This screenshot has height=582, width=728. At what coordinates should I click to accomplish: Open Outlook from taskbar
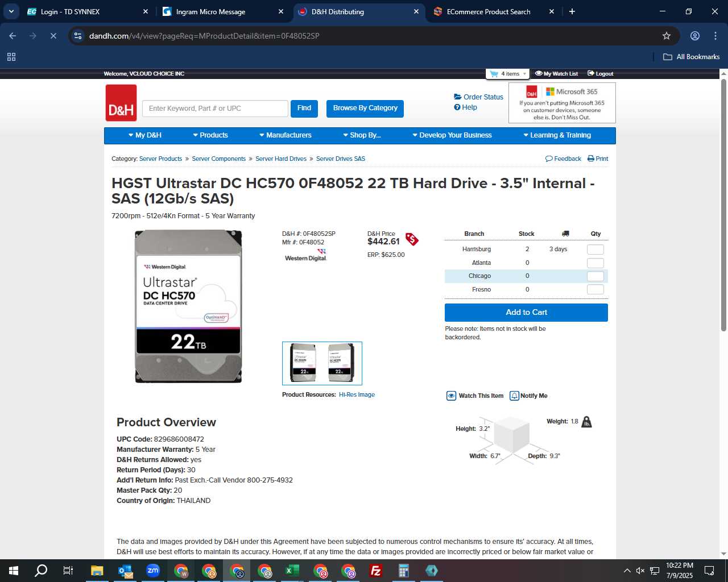(125, 571)
